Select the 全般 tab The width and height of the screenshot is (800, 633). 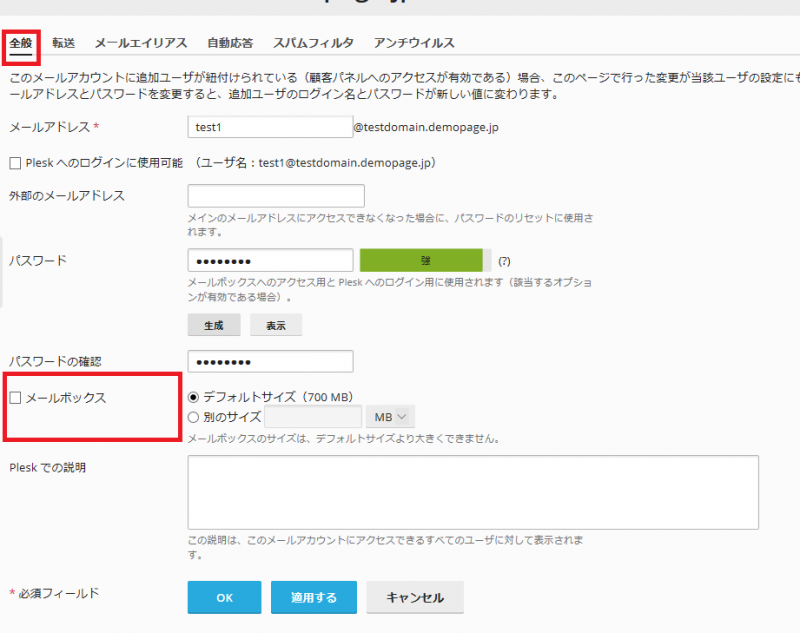tap(21, 42)
